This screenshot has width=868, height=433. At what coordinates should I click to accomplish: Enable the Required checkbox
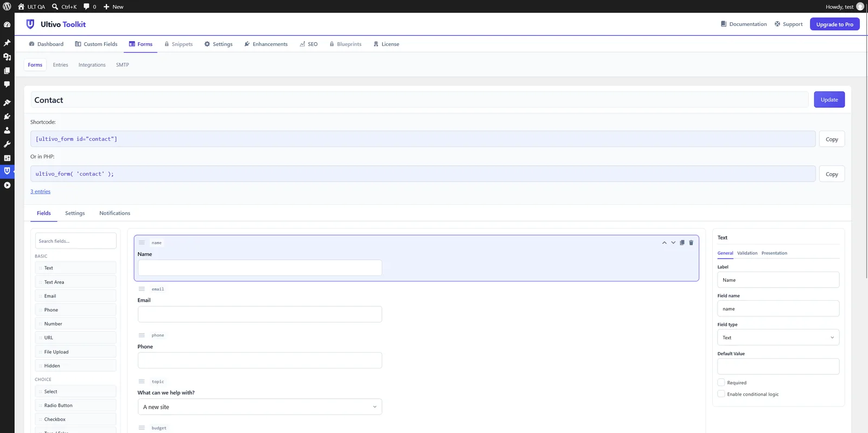click(x=721, y=383)
